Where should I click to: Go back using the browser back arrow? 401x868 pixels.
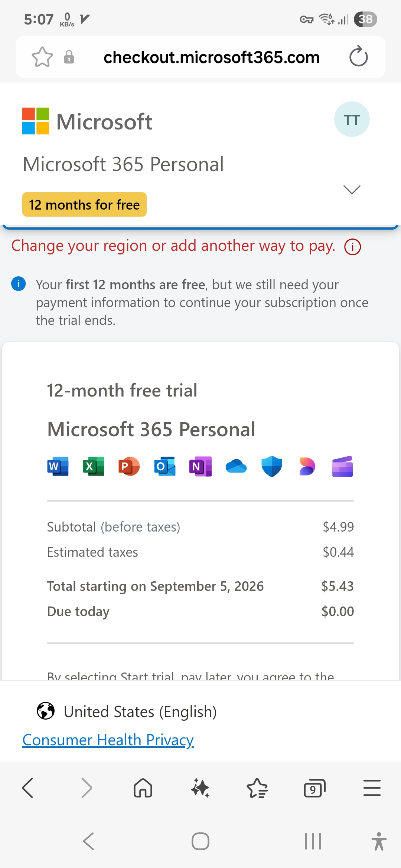28,788
